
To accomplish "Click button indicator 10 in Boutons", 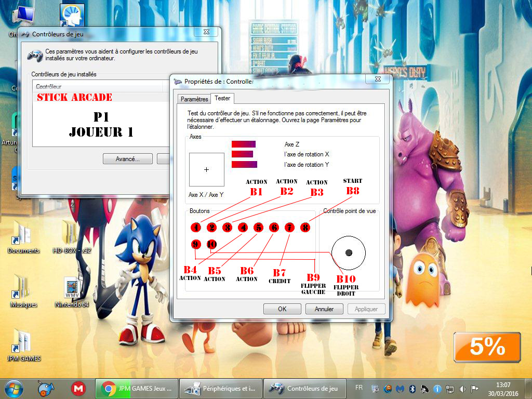I will click(x=211, y=244).
